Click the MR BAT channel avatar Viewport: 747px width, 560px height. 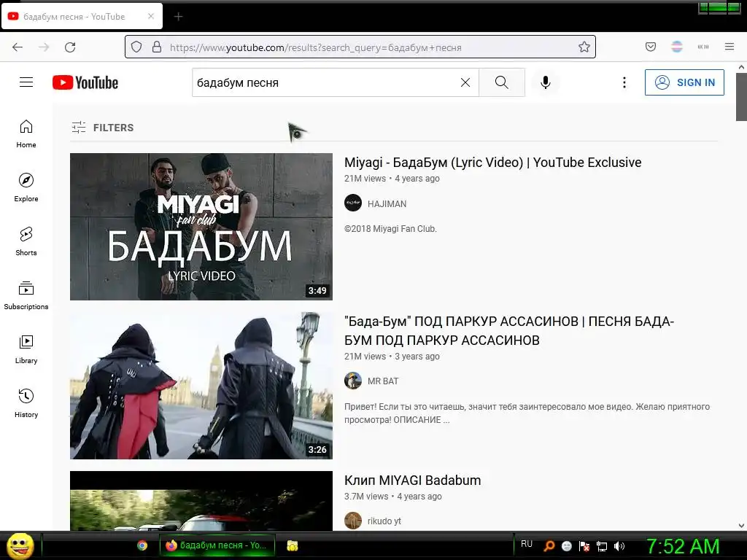pyautogui.click(x=353, y=381)
